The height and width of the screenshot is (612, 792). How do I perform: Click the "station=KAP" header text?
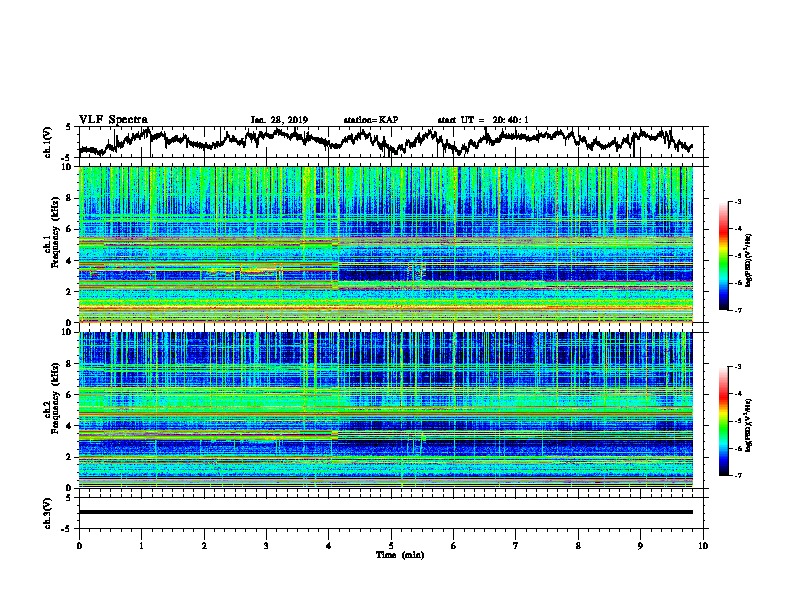(x=371, y=120)
